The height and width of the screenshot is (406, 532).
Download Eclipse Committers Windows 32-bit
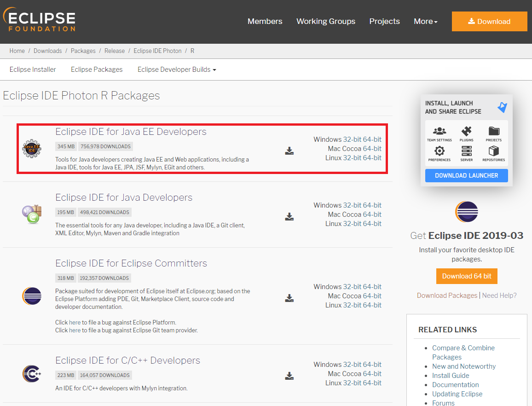click(x=352, y=287)
